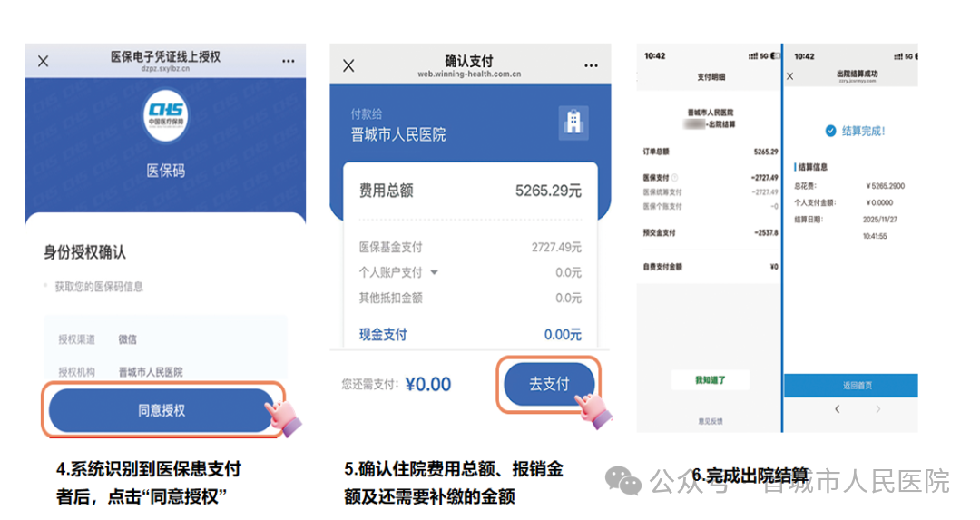This screenshot has height=520, width=980.
Task: Tap the 身份授权确认 heading
Action: click(84, 252)
